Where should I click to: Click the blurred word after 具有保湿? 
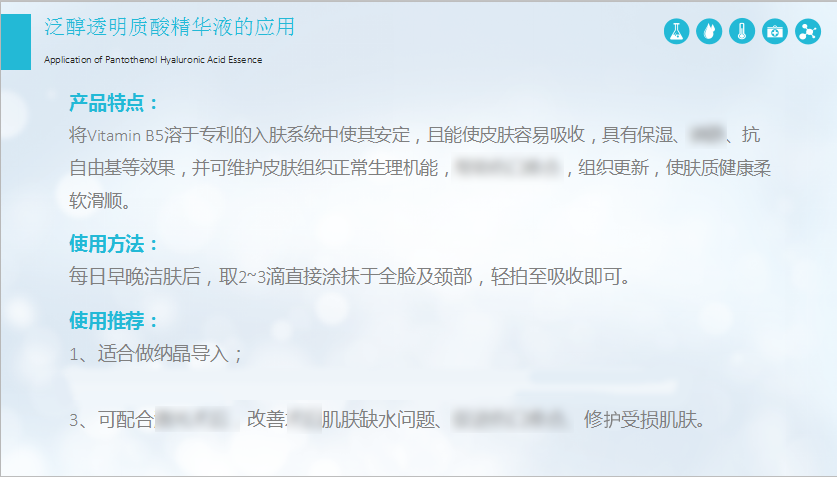[706, 135]
